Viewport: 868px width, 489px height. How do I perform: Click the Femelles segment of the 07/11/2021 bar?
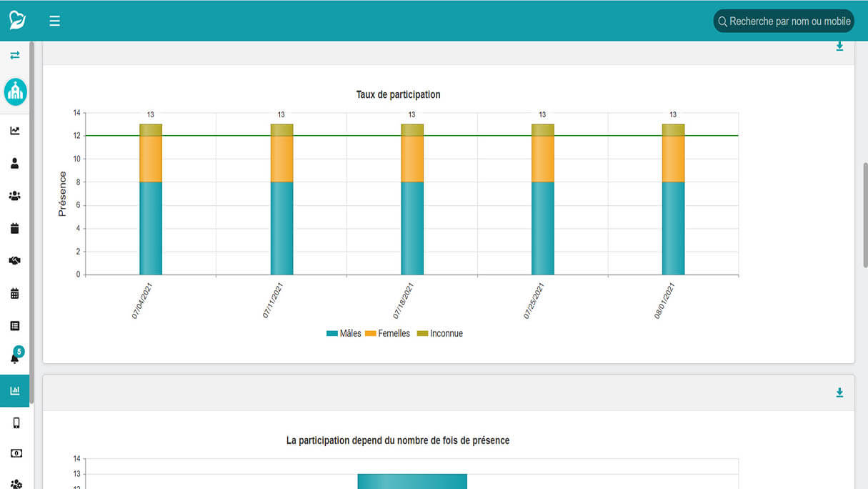[281, 159]
